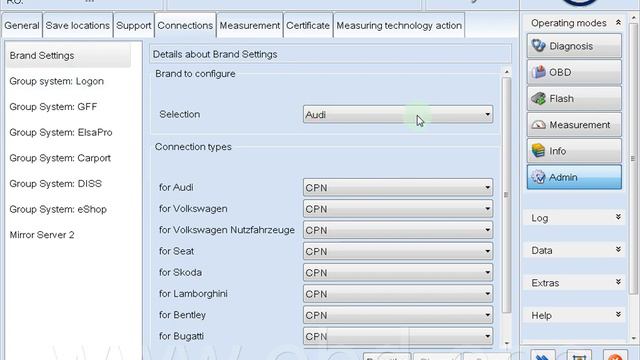Select the Flash operating mode
640x360 pixels.
(574, 98)
